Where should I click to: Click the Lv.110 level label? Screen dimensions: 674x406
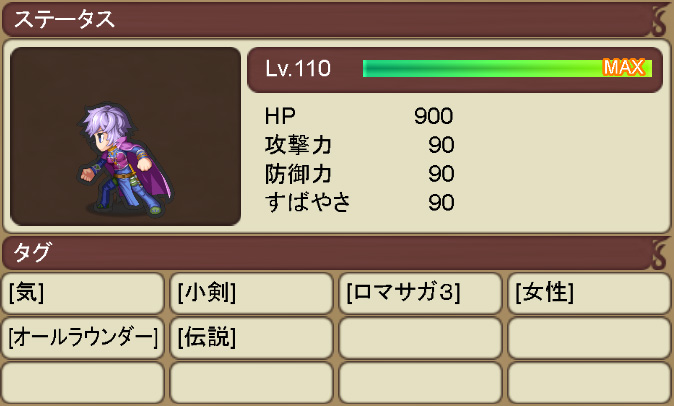298,68
